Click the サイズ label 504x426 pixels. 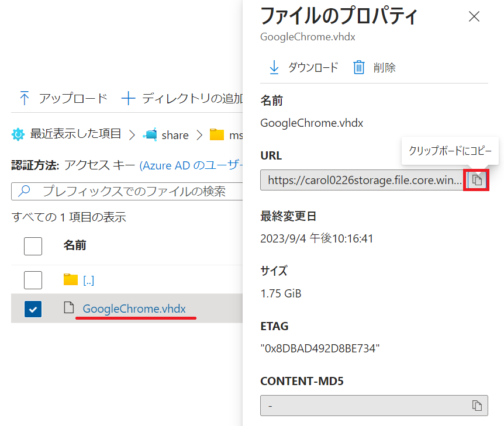[x=274, y=271]
